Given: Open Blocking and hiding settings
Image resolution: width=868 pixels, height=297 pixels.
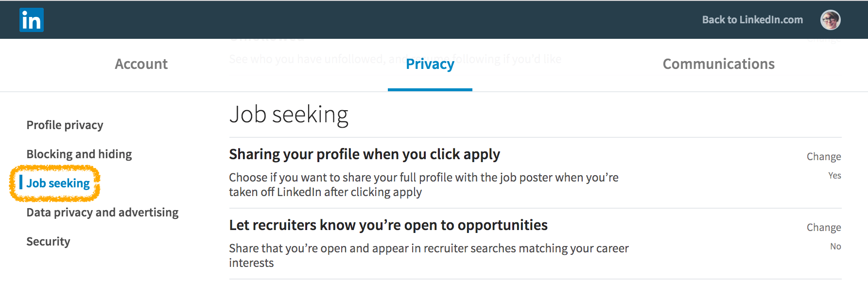Looking at the screenshot, I should pos(79,154).
